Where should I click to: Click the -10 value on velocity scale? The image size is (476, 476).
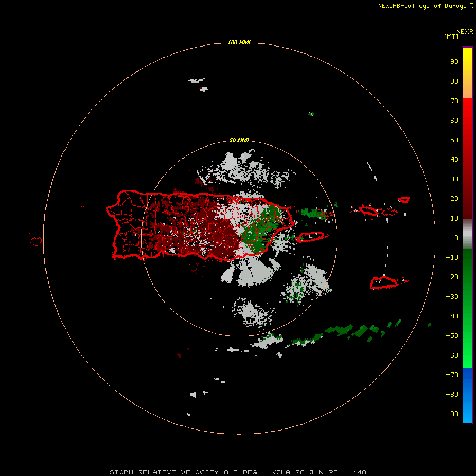(x=452, y=258)
